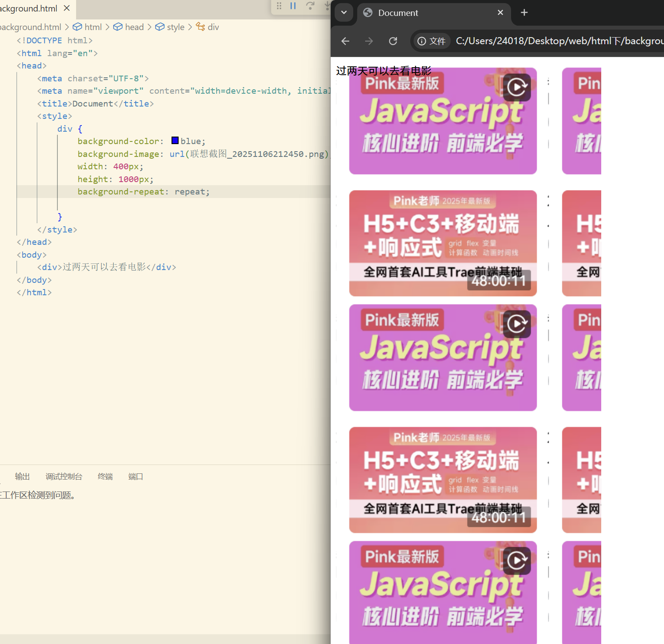Click the meta name="viewport" line
The width and height of the screenshot is (664, 644).
184,91
